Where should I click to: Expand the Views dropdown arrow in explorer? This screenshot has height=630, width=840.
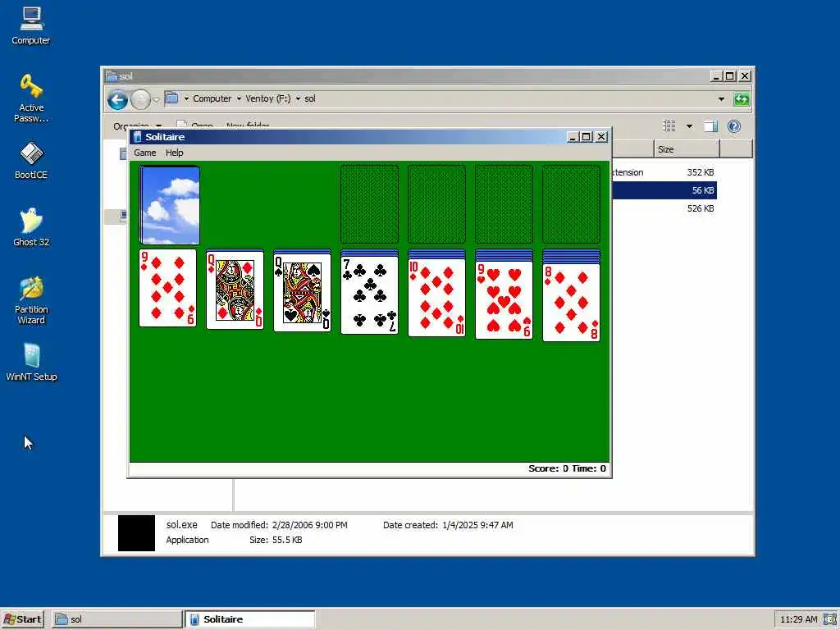(x=689, y=126)
